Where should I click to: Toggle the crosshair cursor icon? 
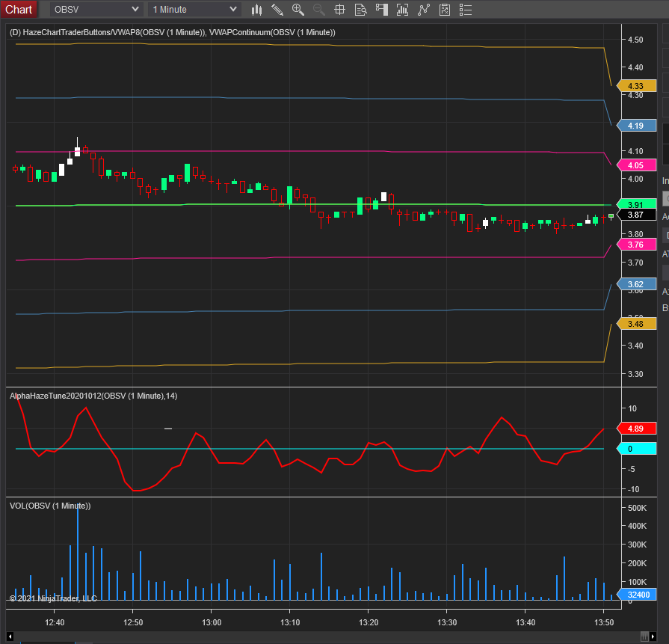point(339,10)
